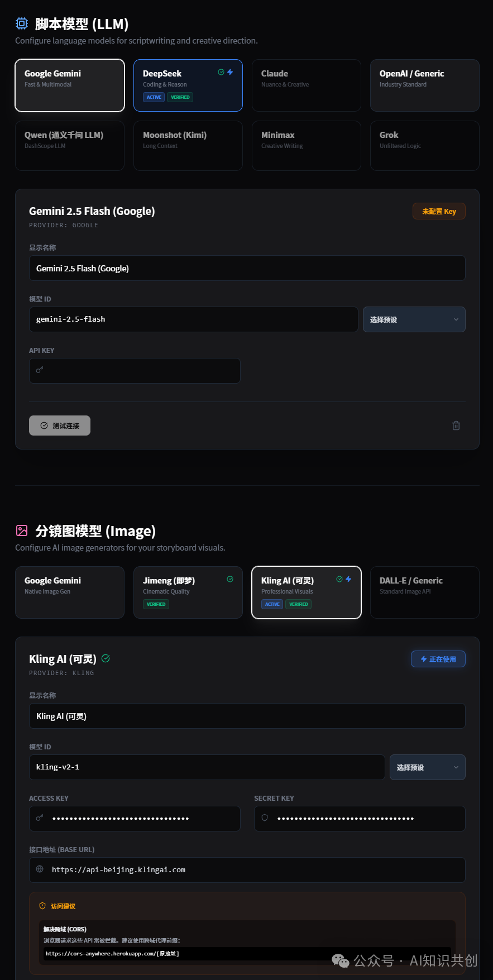Click the VERIFIED badge on Jimeng card

pos(156,604)
